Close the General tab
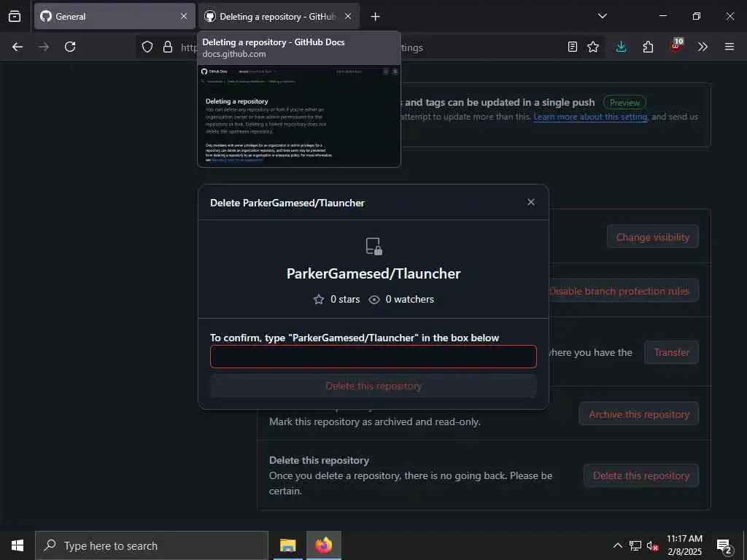 pyautogui.click(x=184, y=16)
